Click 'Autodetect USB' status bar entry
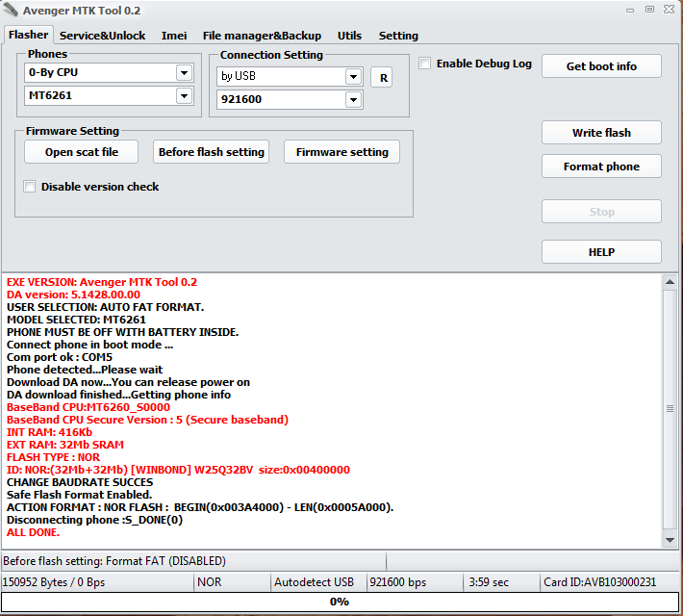 point(314,582)
